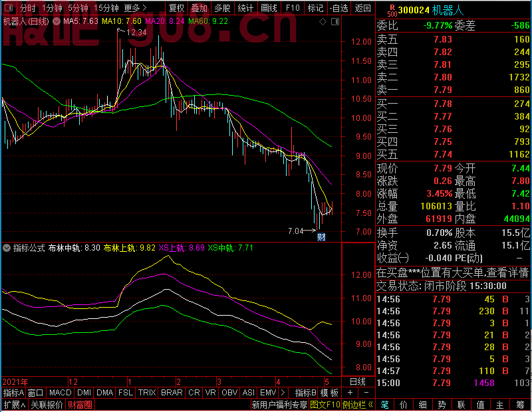Click the diamond icon above the chart
Screen dimensions: 532x412
click(323, 22)
